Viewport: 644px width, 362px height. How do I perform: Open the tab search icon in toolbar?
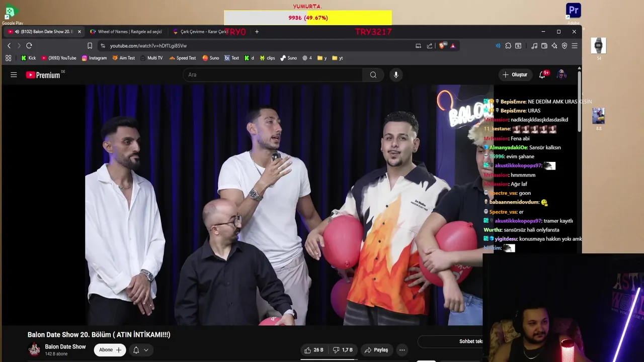518,46
